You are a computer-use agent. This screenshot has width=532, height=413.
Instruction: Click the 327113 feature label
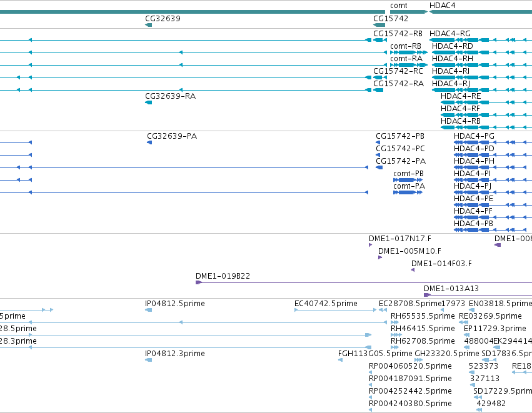pos(485,379)
